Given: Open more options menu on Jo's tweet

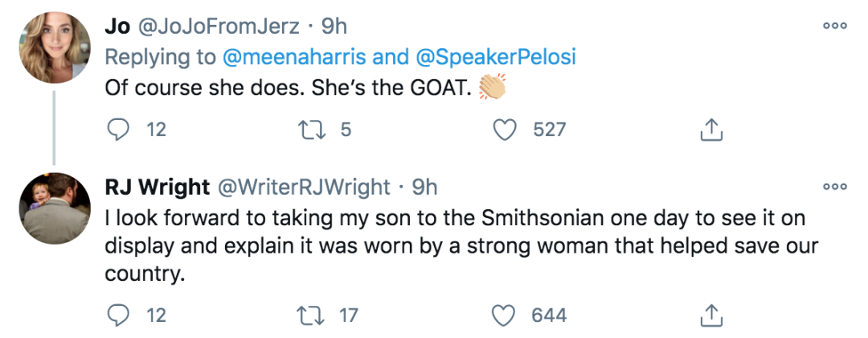Looking at the screenshot, I should tap(835, 26).
